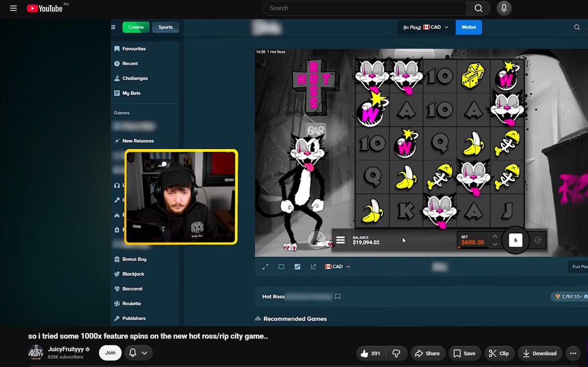
Task: Open Favourites in casino sidebar
Action: [x=130, y=49]
